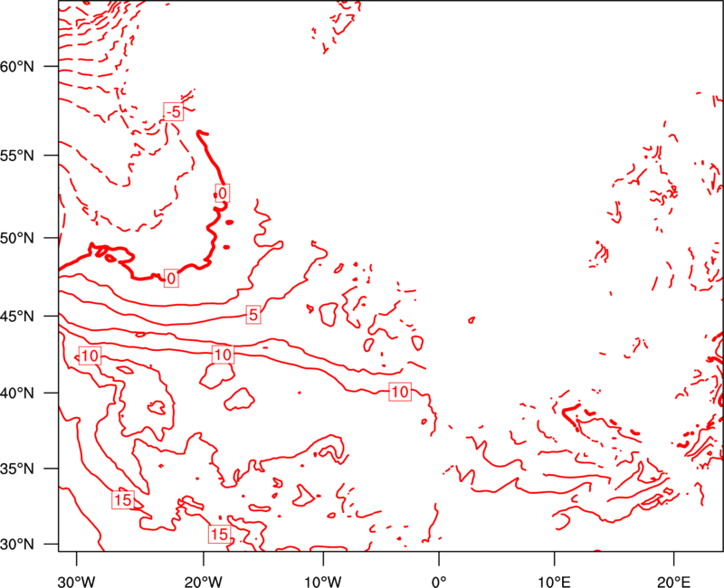Screen dimensions: 724x588
Task: Click the 5 contour line label
Action: click(x=253, y=315)
